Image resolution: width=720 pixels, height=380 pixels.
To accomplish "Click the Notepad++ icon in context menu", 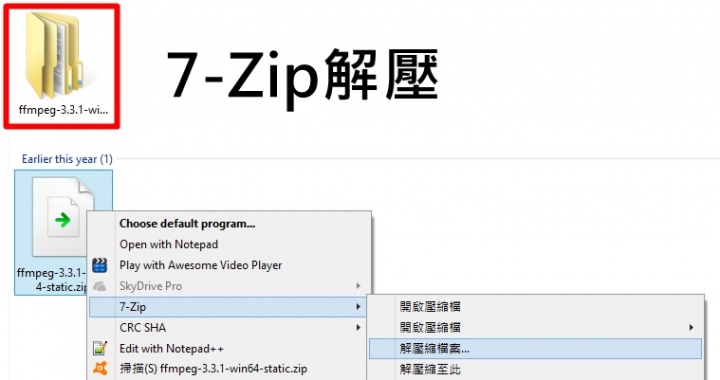I will (100, 348).
